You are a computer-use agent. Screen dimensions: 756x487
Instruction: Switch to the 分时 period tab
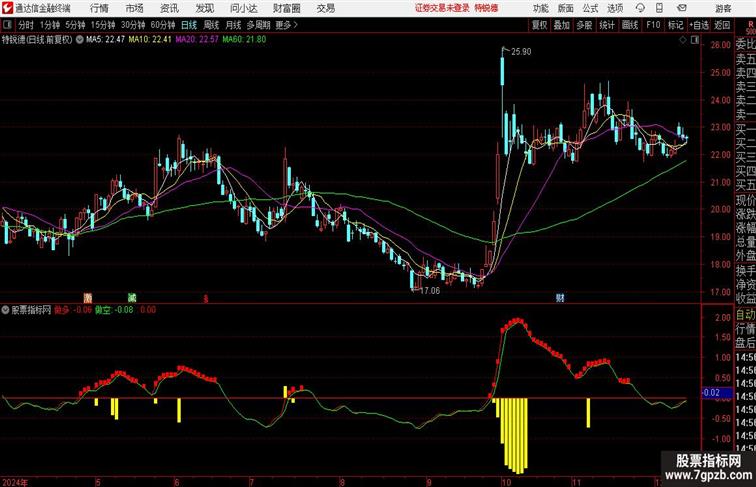[26, 25]
